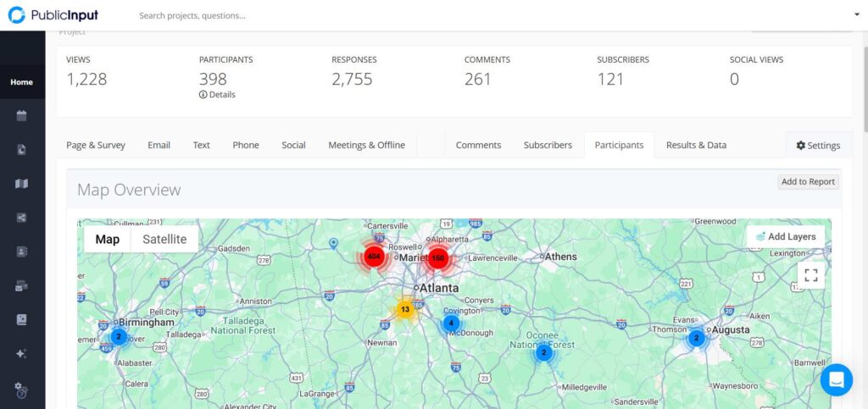This screenshot has height=409, width=868.
Task: Expand the participants Details info
Action: [x=217, y=95]
